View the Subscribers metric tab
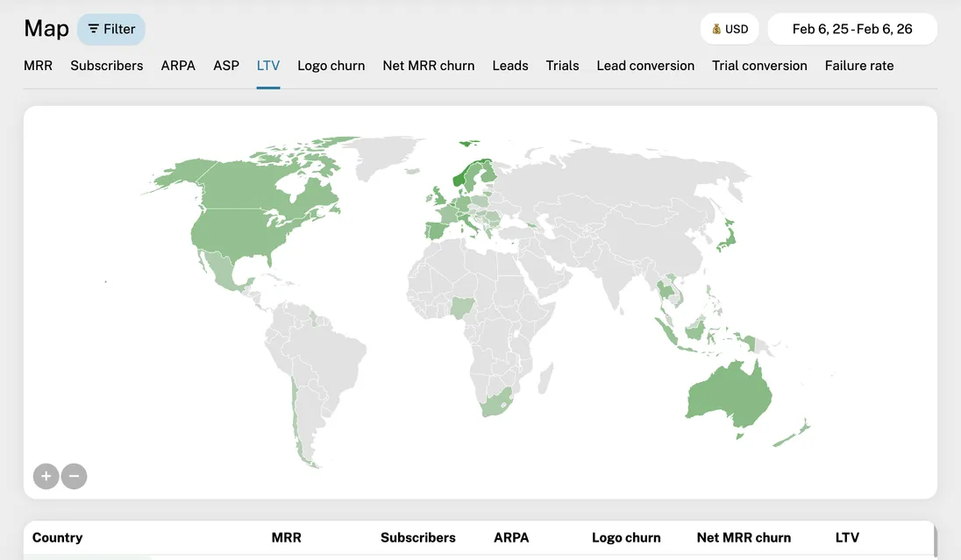961x560 pixels. [106, 66]
